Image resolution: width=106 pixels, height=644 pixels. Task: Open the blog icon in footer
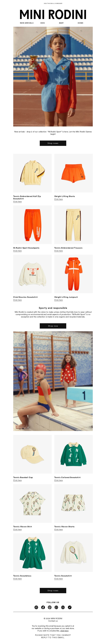(63, 607)
